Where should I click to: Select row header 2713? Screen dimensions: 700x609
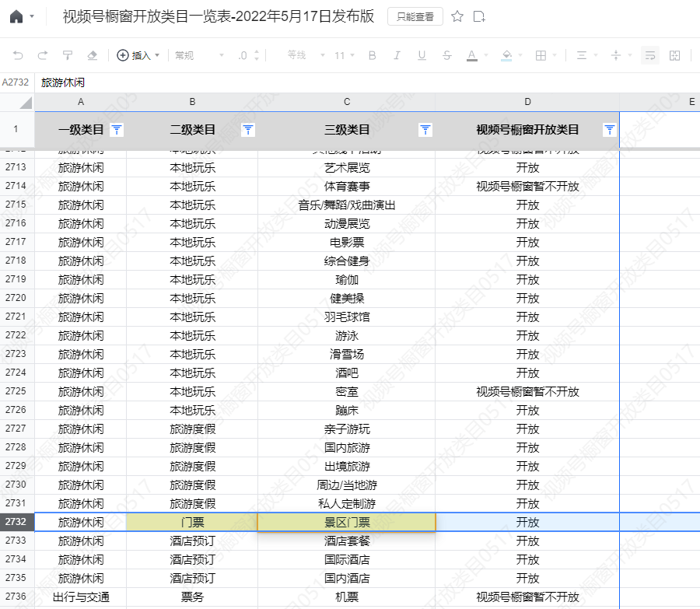pyautogui.click(x=17, y=167)
